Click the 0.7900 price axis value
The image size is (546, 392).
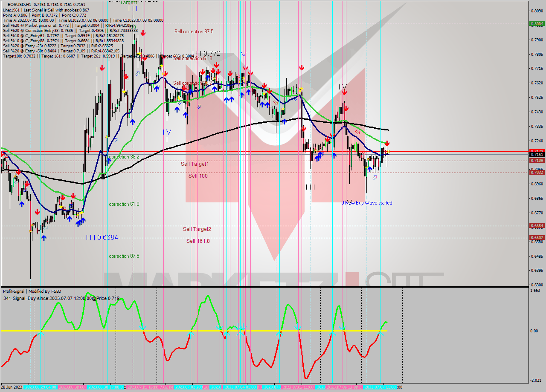536,40
